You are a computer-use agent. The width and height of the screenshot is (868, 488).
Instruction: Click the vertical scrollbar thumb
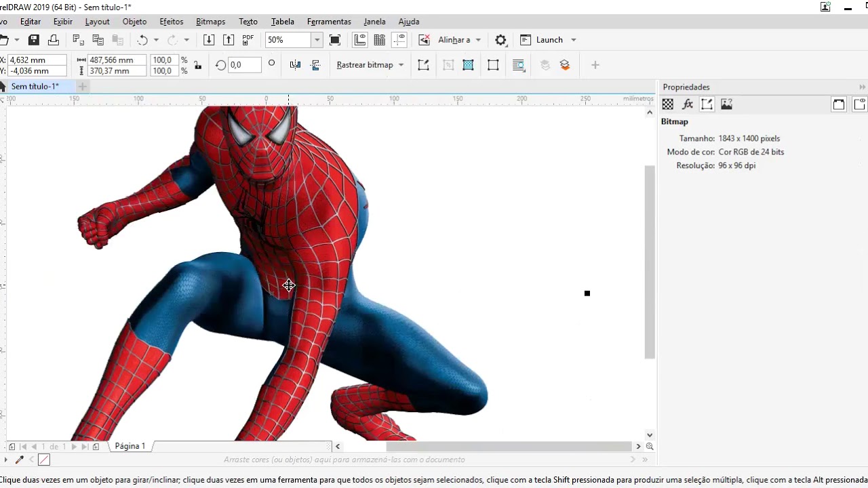pyautogui.click(x=650, y=262)
